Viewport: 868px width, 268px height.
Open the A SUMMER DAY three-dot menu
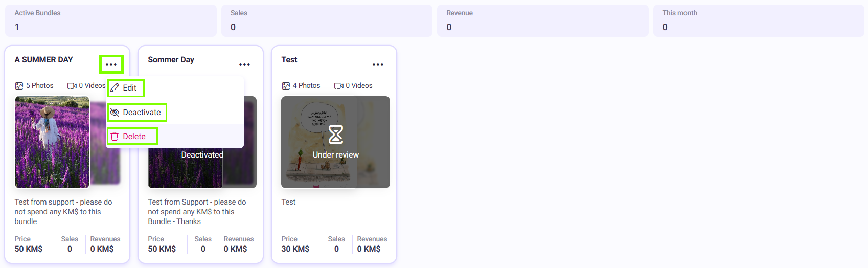111,64
